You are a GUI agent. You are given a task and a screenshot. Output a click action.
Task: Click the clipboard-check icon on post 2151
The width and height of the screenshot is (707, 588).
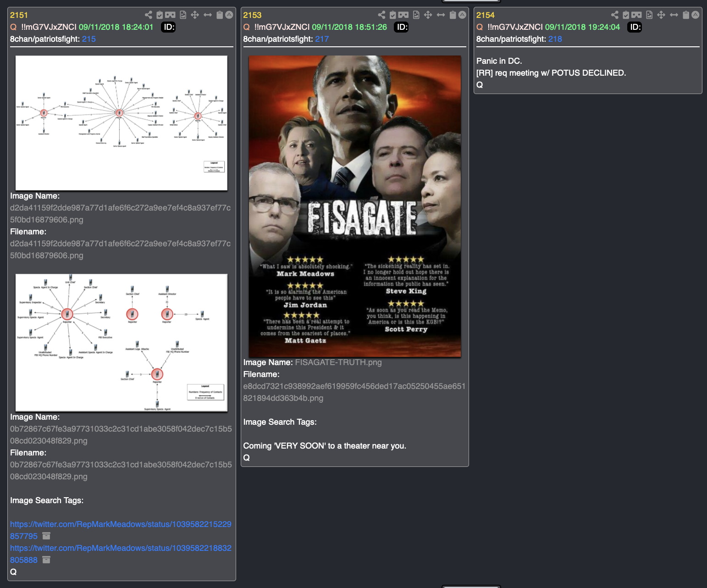(160, 15)
